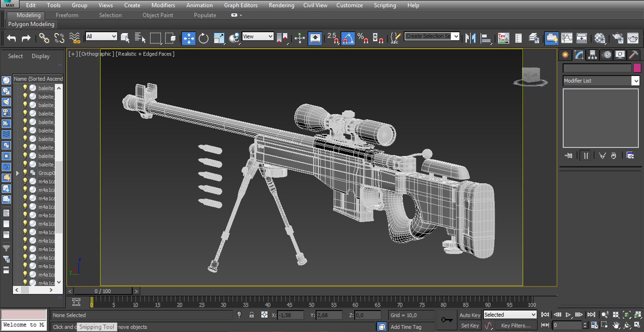Click the X coordinate input field
The image size is (644, 332).
(x=291, y=315)
